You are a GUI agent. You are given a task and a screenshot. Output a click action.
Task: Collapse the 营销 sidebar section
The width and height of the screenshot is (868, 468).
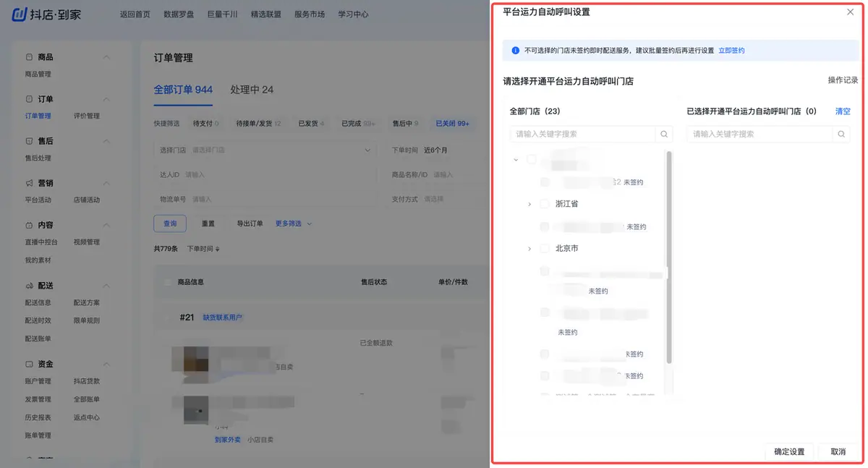[106, 183]
